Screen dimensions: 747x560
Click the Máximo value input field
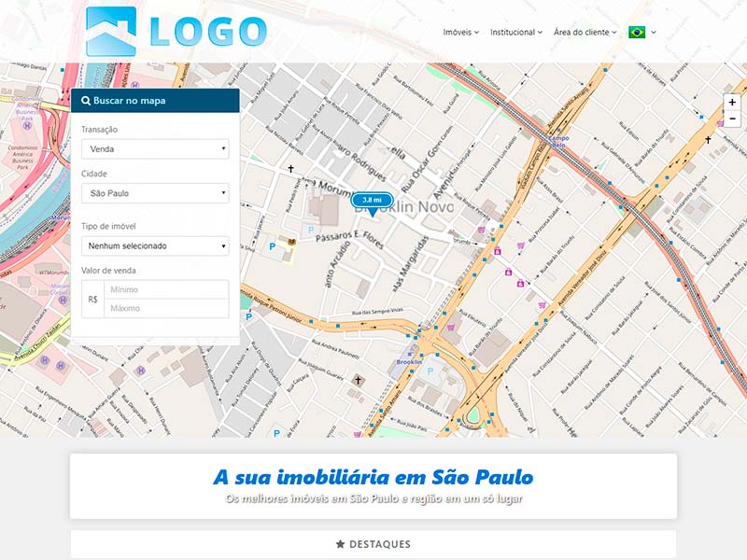pos(166,308)
